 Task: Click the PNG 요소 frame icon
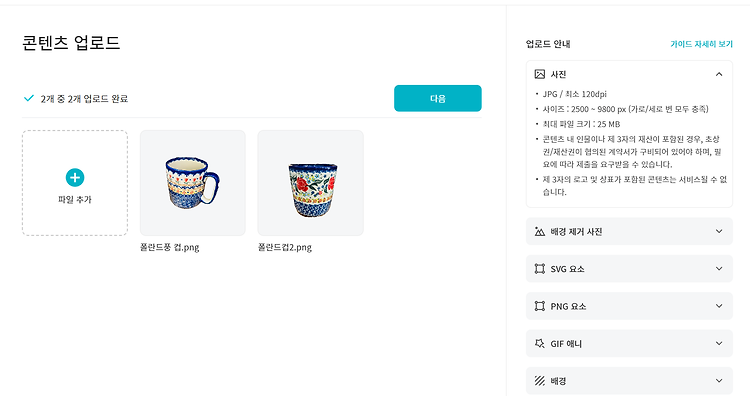[x=540, y=306]
